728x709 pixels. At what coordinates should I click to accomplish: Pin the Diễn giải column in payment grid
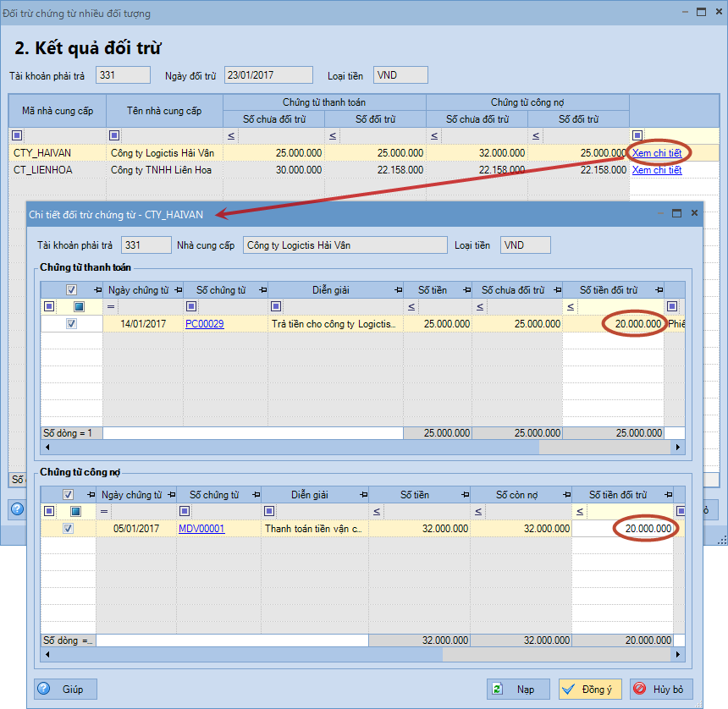396,290
